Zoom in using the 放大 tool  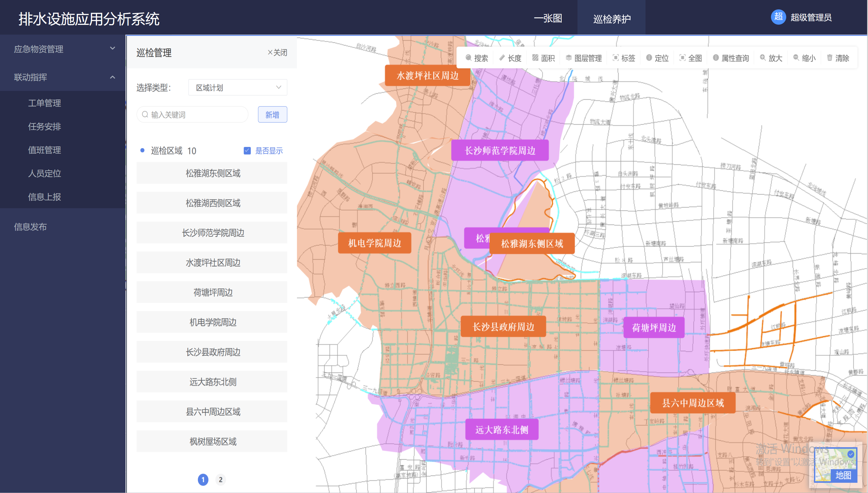(x=771, y=57)
